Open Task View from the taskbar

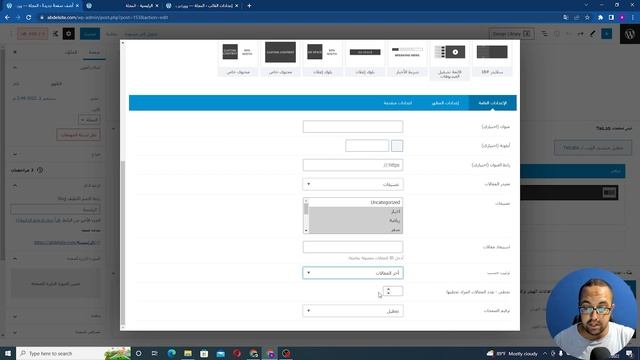155,353
